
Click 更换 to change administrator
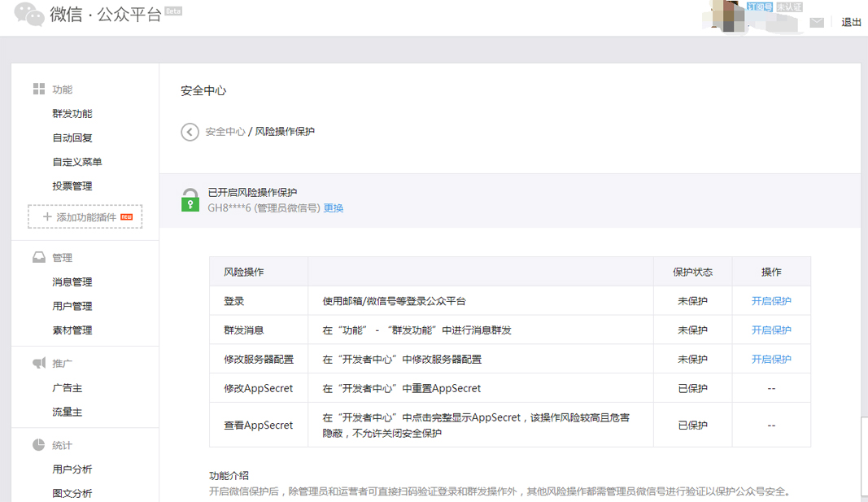point(334,208)
